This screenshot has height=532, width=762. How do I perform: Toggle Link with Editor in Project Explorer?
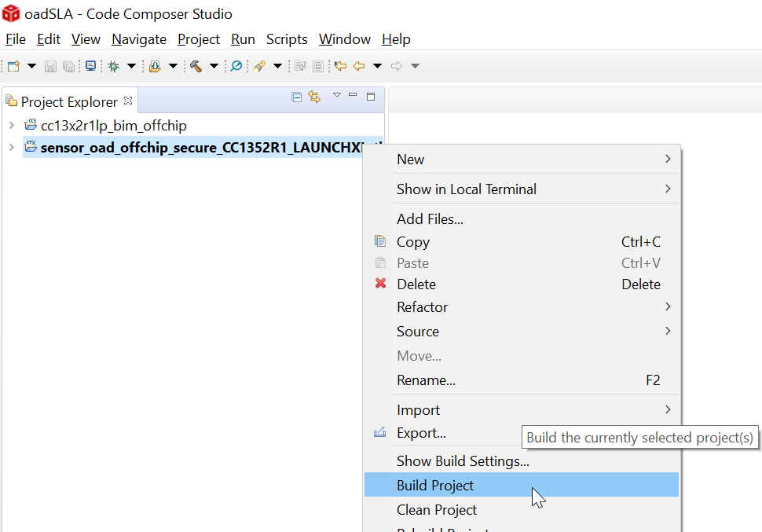(314, 97)
